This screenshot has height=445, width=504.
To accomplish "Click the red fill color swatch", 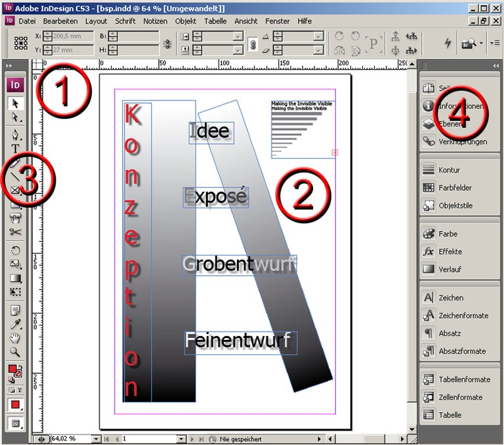I will pyautogui.click(x=12, y=370).
